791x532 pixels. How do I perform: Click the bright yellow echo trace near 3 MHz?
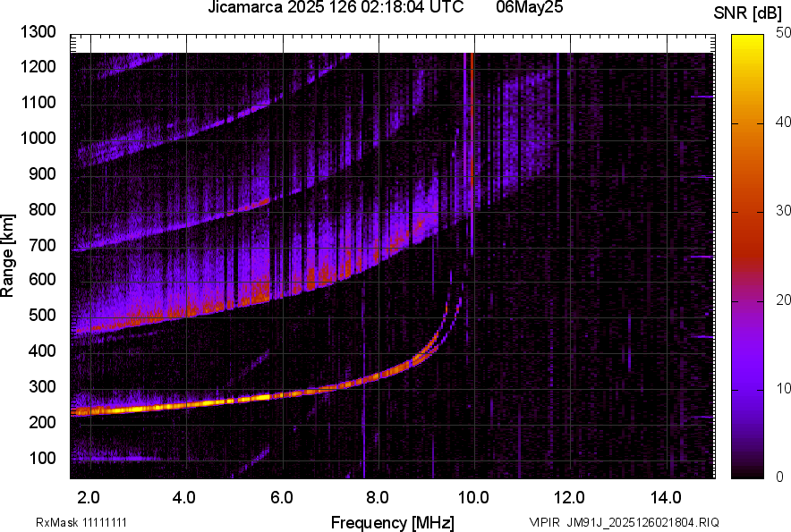click(x=134, y=408)
